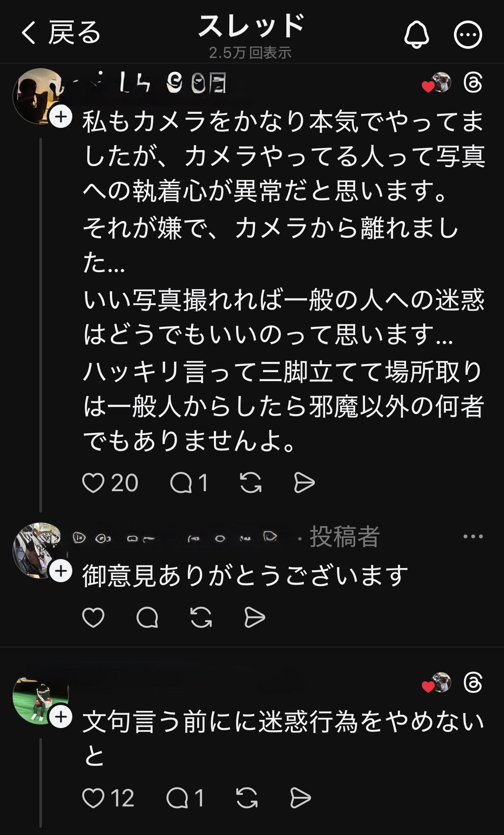Like the first comment with 20 likes
504x835 pixels.
(93, 483)
